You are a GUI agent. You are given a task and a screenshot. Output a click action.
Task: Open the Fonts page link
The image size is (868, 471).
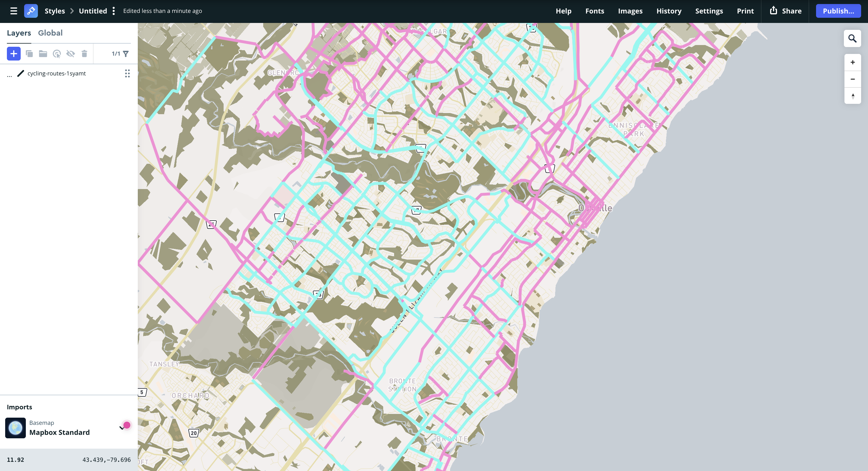(595, 11)
